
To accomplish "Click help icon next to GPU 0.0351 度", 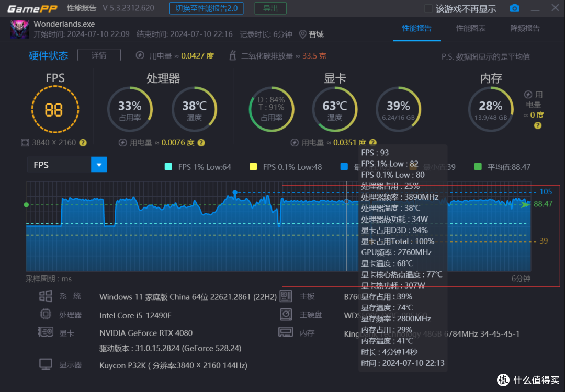I will pyautogui.click(x=372, y=143).
